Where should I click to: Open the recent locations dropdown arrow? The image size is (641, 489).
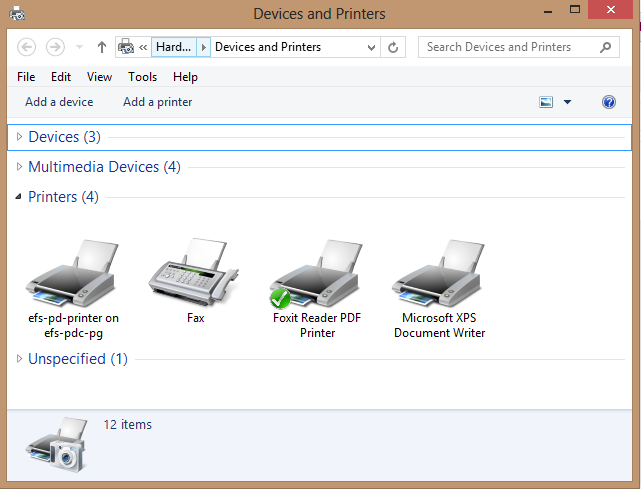coord(80,47)
